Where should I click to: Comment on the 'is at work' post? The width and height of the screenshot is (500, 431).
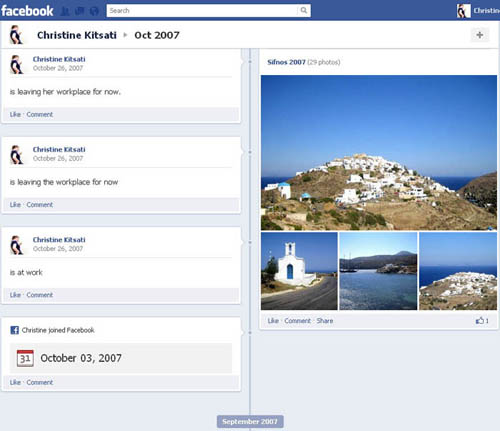point(40,295)
